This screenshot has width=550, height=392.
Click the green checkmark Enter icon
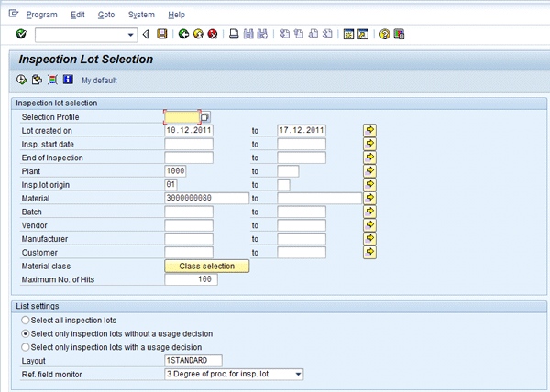point(21,34)
